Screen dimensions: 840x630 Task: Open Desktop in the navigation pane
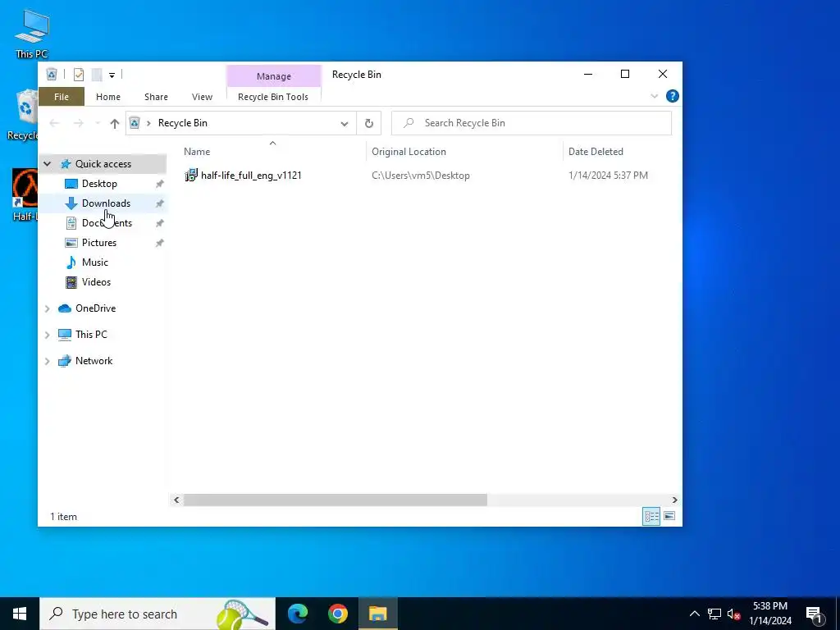pyautogui.click(x=99, y=184)
